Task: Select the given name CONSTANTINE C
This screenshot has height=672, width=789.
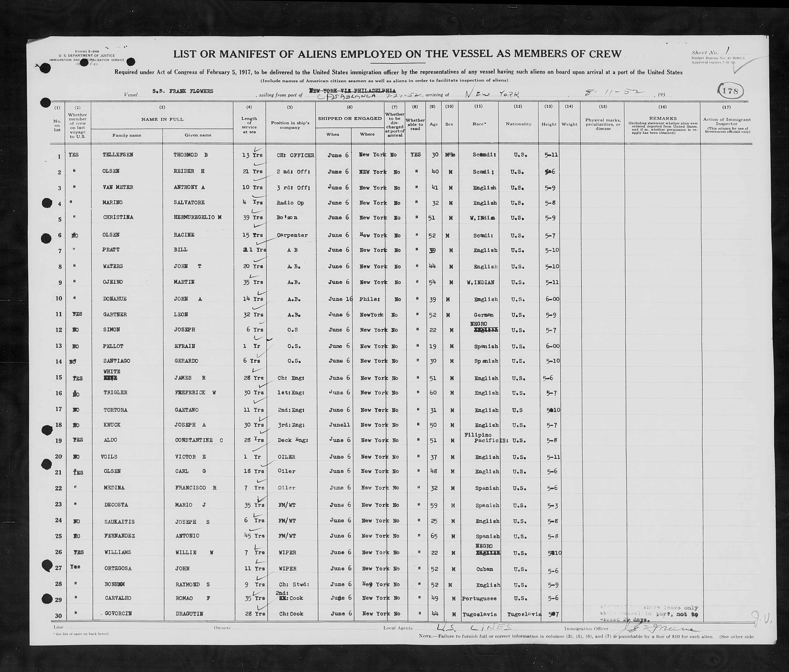Action: pos(199,440)
